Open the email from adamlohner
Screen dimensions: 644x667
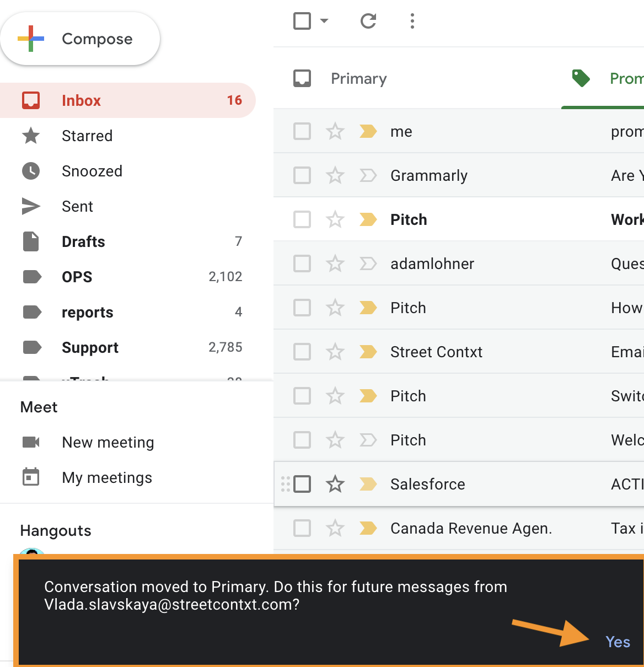[459, 263]
